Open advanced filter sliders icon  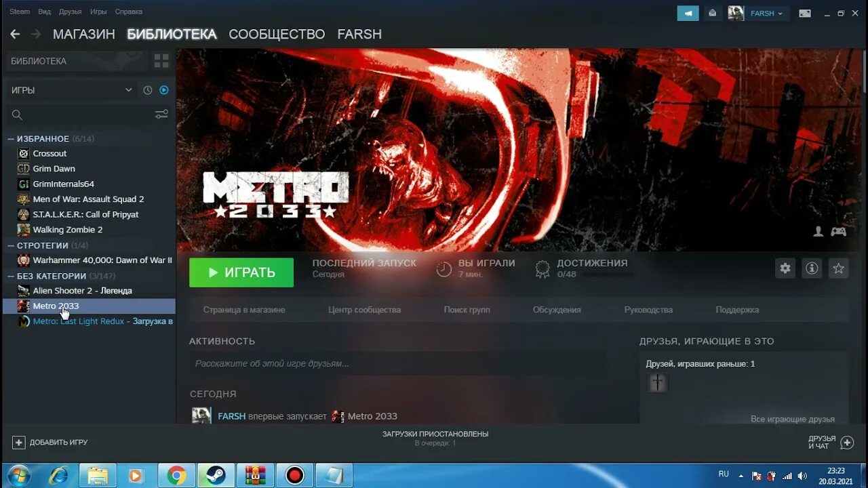point(161,114)
